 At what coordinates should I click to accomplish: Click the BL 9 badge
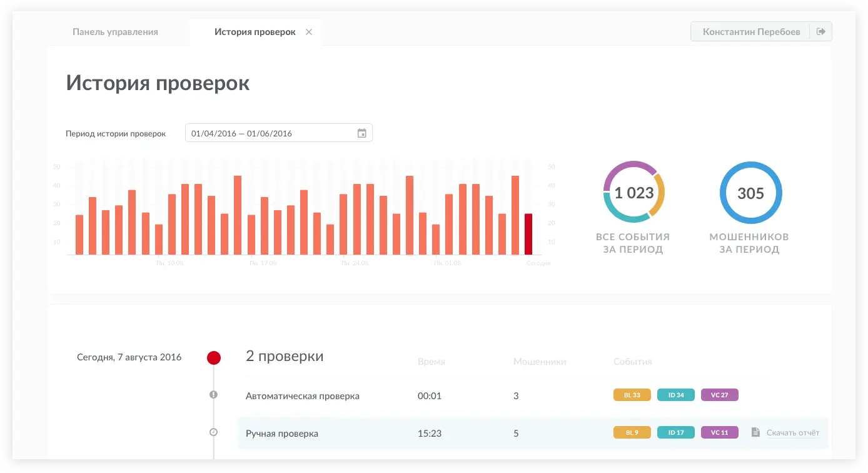pos(632,432)
